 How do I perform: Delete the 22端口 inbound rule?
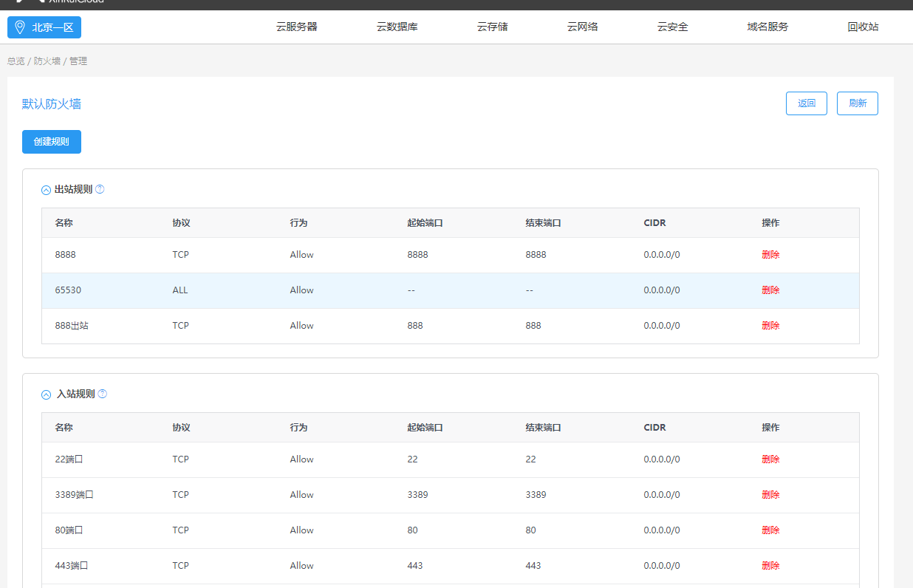[x=770, y=459]
